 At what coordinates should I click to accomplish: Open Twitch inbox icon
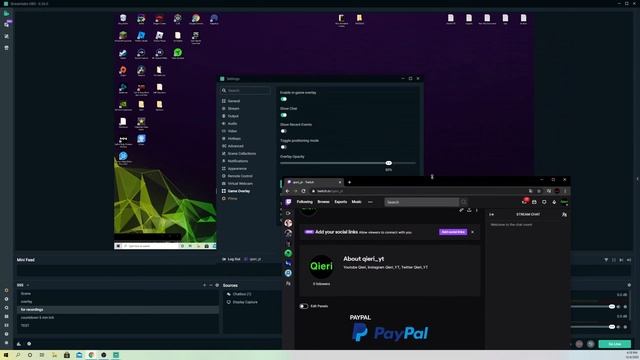(x=534, y=202)
